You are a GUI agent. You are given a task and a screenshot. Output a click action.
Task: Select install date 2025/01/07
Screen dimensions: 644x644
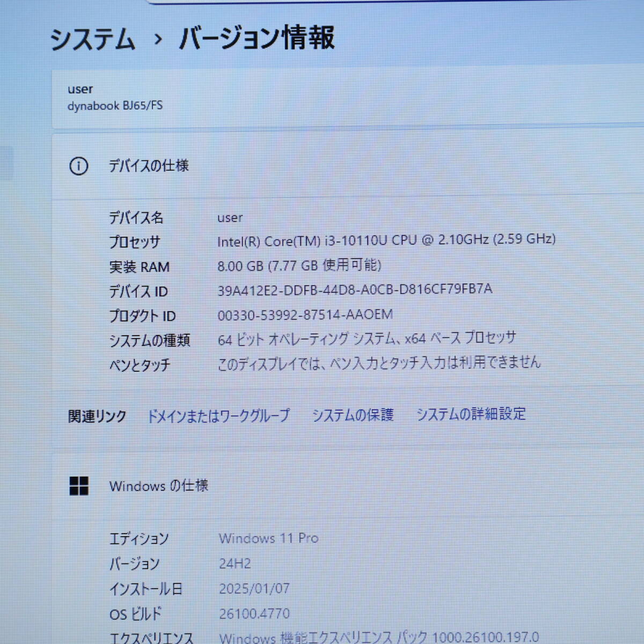click(x=254, y=589)
